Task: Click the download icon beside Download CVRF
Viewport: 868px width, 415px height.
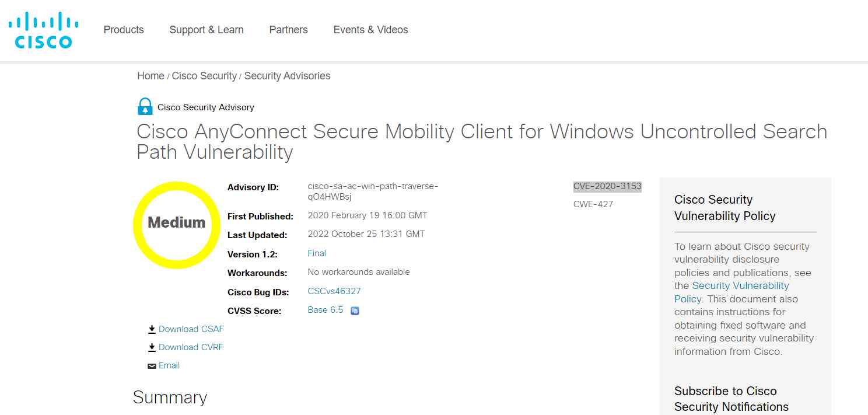Action: pos(151,347)
